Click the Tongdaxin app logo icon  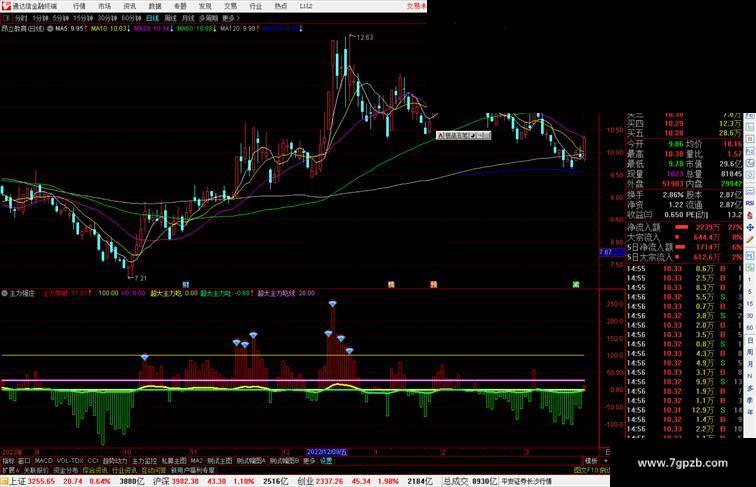click(6, 6)
